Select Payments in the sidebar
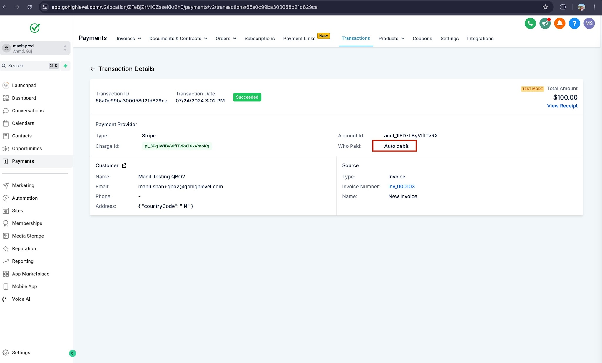Image resolution: width=602 pixels, height=363 pixels. tap(23, 161)
